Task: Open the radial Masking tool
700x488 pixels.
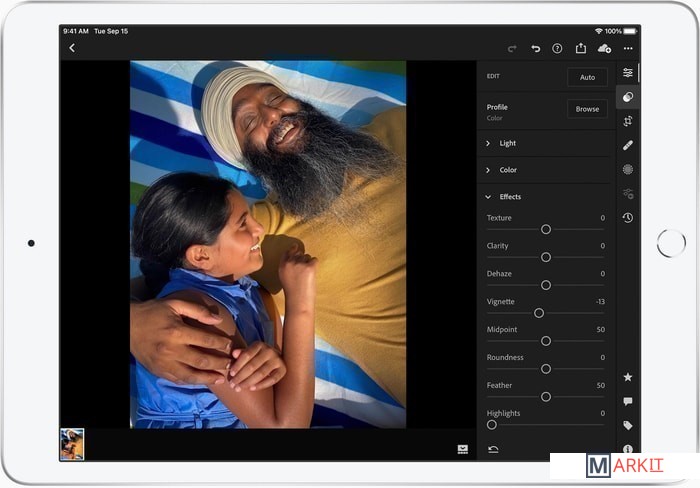Action: click(x=627, y=169)
